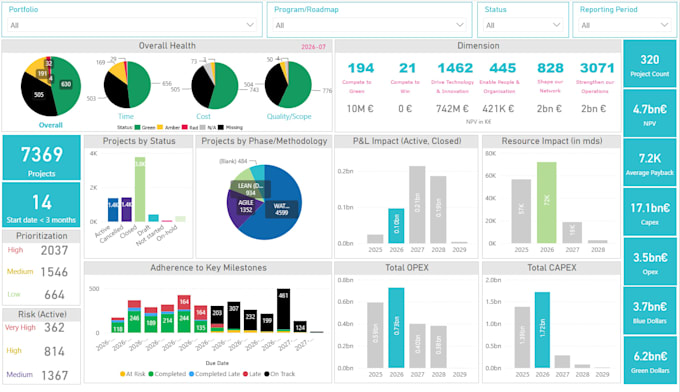Click the black 461 milestone bar
Viewport: 680px width, 392px height.
pos(283,309)
